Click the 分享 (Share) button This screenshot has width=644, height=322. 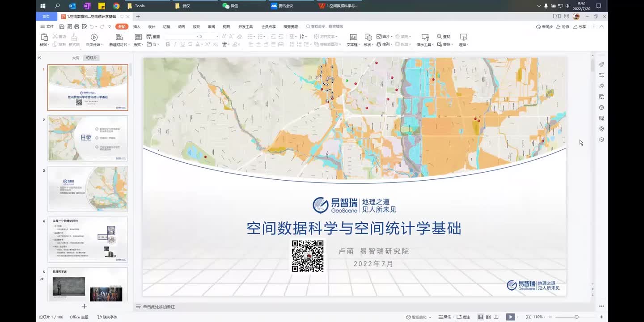(580, 27)
